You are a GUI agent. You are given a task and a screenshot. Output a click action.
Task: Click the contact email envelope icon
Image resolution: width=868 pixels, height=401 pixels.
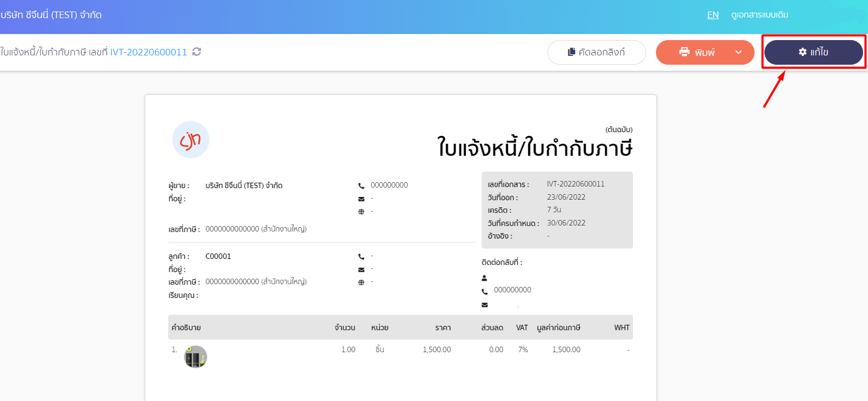pos(484,304)
